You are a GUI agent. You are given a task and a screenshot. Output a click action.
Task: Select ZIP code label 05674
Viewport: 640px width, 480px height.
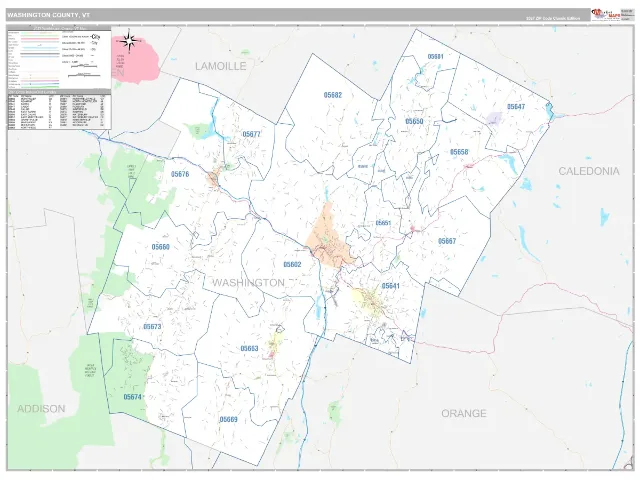[132, 397]
